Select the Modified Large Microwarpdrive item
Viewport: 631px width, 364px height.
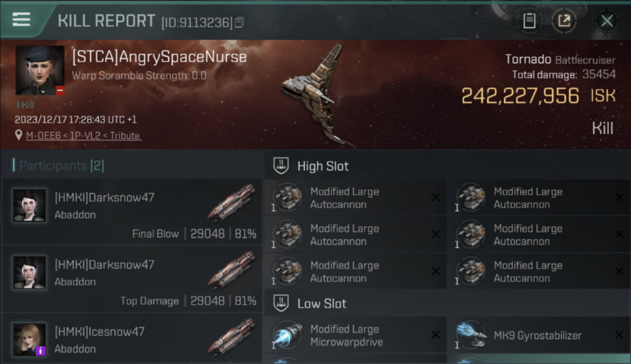pos(355,335)
